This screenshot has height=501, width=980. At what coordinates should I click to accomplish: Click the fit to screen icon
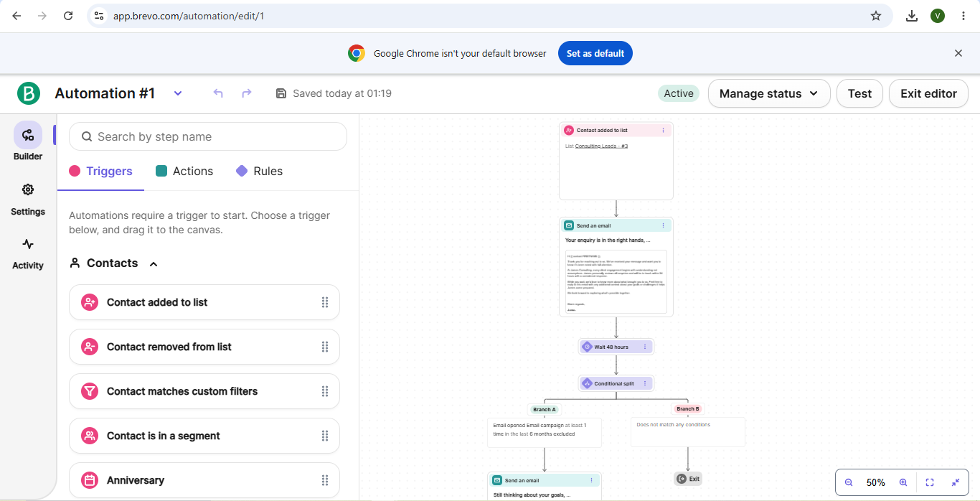[930, 482]
